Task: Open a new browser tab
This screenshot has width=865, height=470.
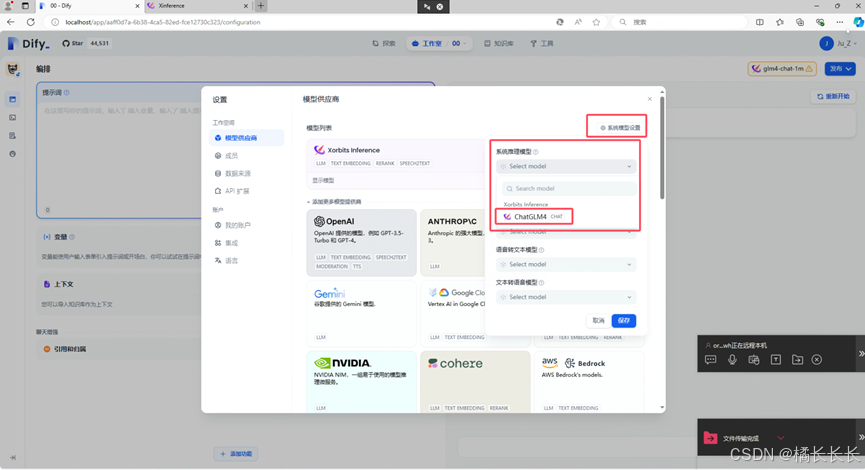Action: click(261, 6)
